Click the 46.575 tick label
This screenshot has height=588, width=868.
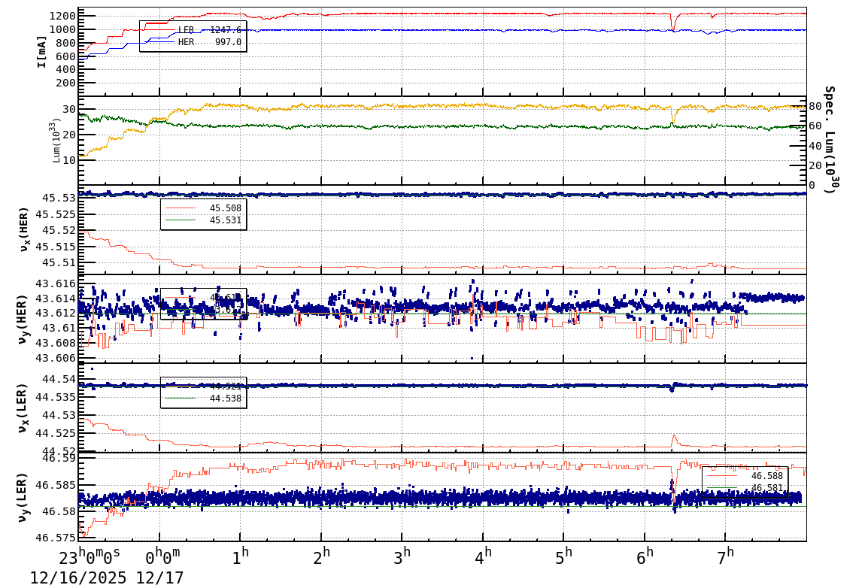click(x=56, y=537)
